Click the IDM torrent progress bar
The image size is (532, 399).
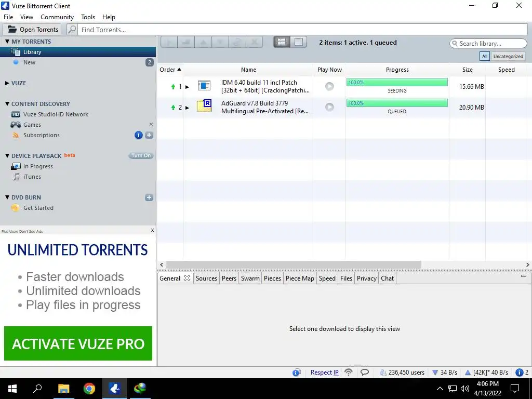(x=397, y=82)
